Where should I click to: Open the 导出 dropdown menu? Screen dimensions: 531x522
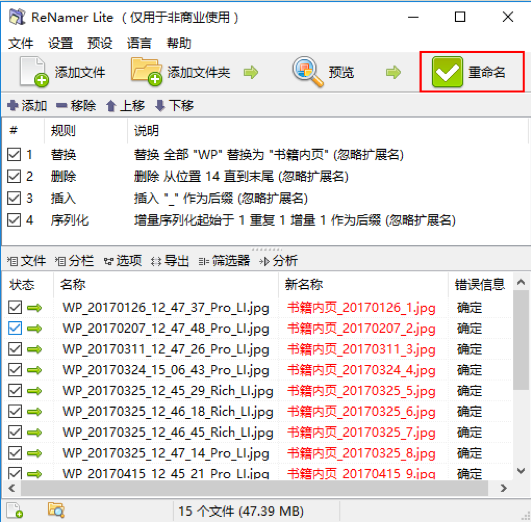tap(170, 261)
